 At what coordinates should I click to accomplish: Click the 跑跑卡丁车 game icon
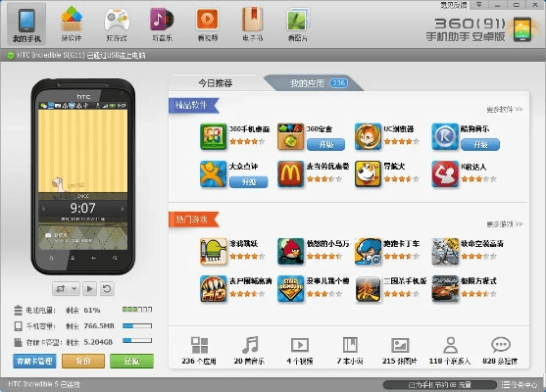[x=368, y=251]
